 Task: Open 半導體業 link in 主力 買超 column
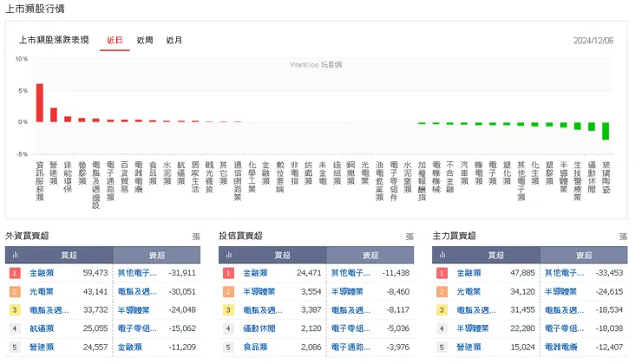[473, 328]
